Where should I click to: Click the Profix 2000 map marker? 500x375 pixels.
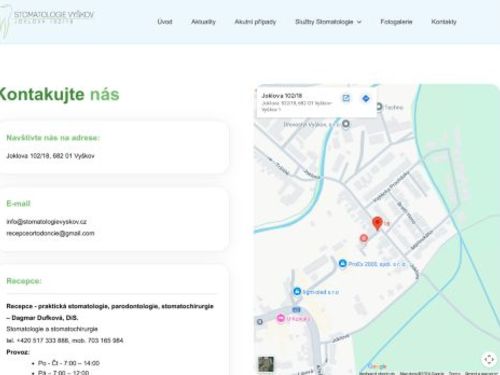(343, 263)
